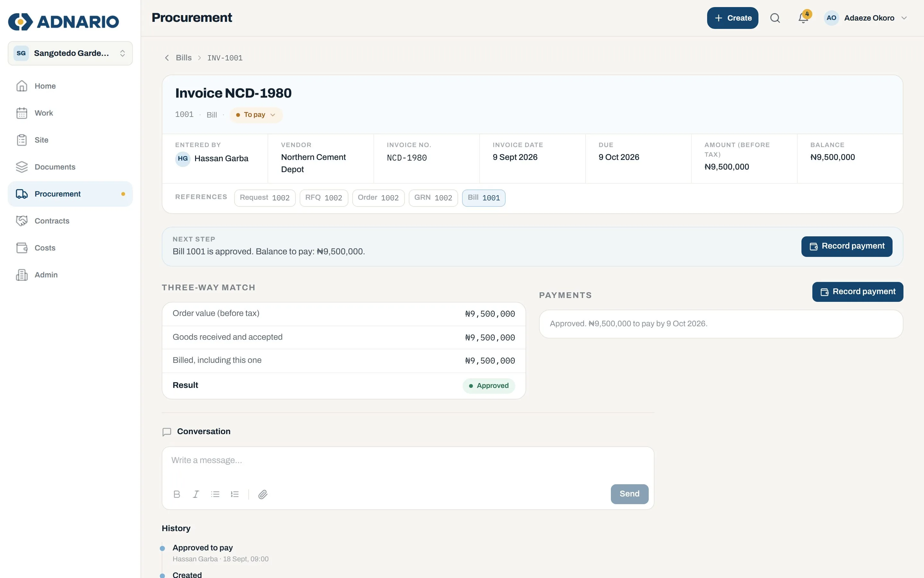Open Work in sidebar

pyautogui.click(x=70, y=113)
